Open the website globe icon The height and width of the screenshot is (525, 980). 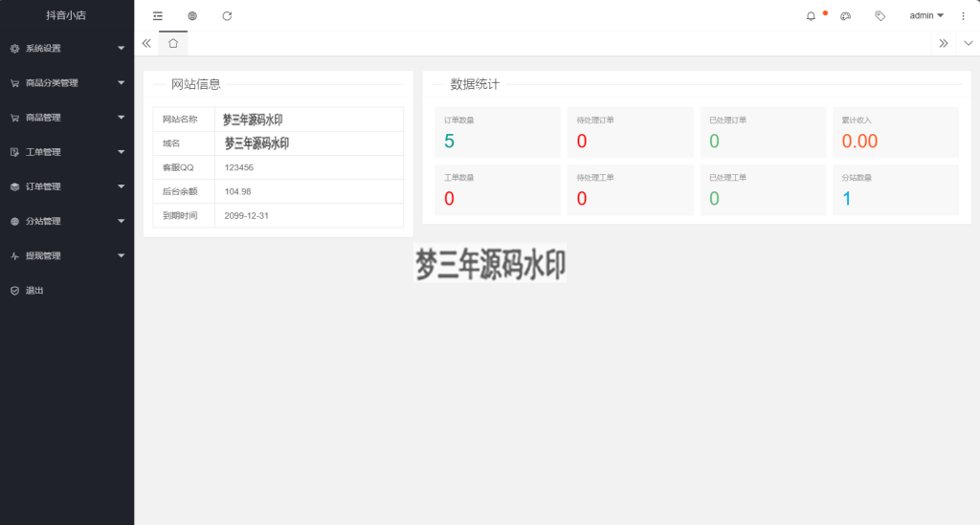click(192, 16)
